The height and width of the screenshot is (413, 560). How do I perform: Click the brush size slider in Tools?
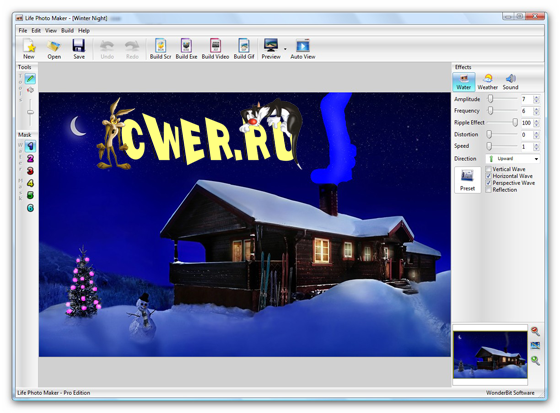point(30,112)
